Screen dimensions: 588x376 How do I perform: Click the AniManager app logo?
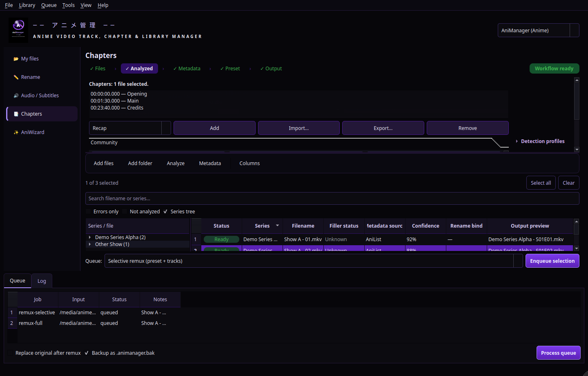(x=18, y=30)
